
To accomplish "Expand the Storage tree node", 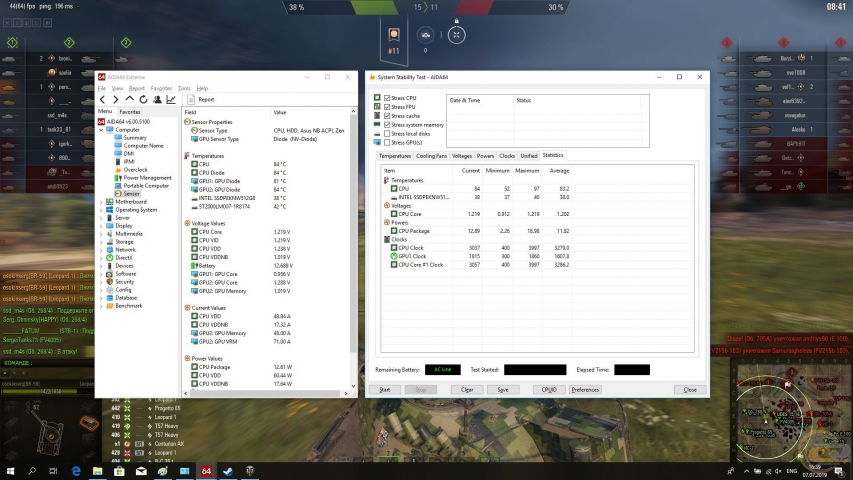I will [x=101, y=242].
